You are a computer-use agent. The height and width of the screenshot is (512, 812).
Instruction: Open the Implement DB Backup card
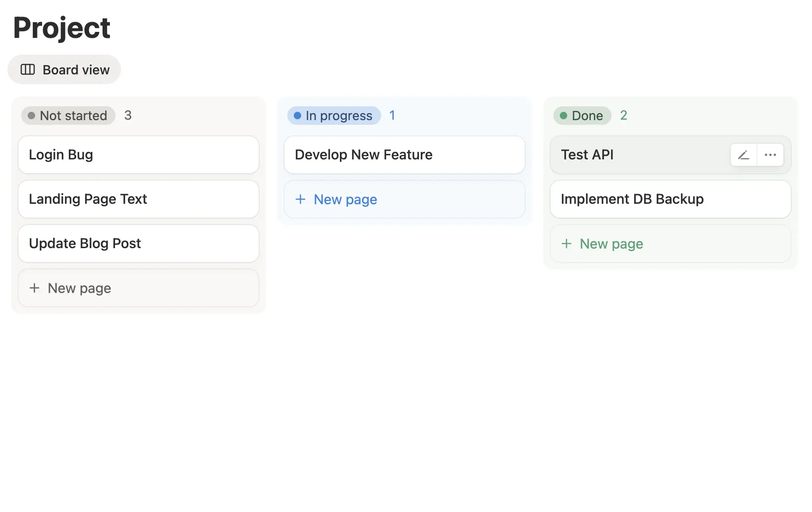670,199
